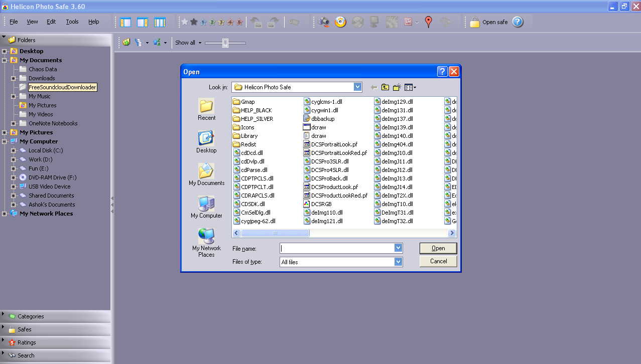Toggle the three-column panel layout icon
The width and height of the screenshot is (641, 364).
pos(160,22)
